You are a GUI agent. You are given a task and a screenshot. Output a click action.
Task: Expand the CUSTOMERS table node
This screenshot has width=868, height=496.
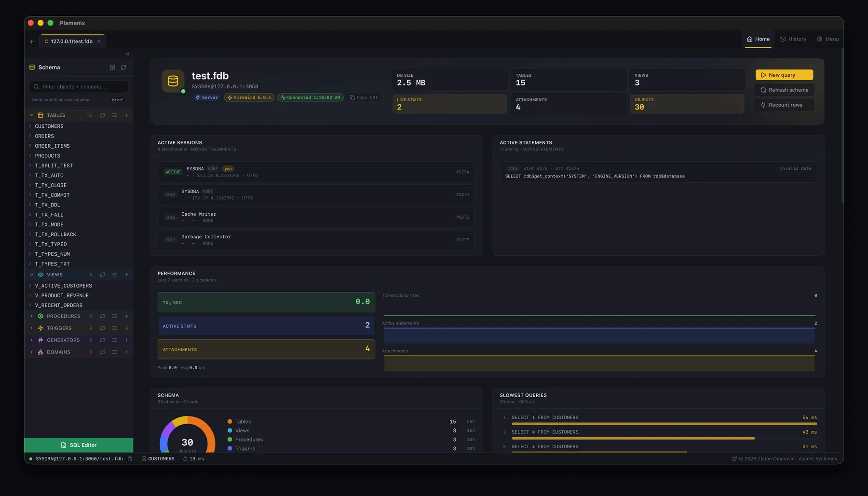coord(30,126)
